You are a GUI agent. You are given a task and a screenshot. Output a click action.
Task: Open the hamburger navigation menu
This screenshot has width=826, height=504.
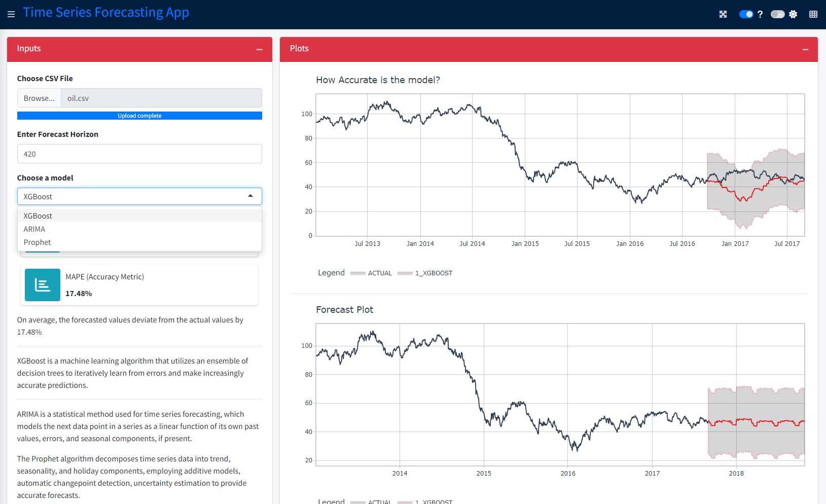[11, 14]
